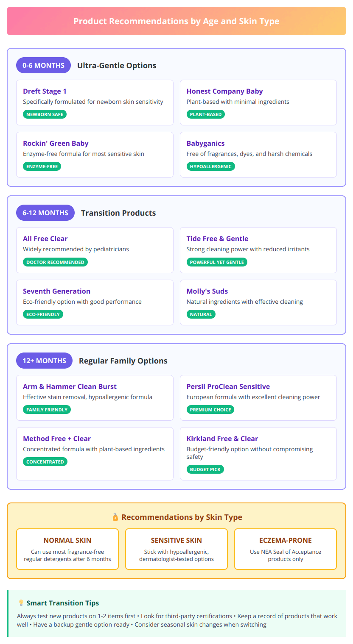Click the DOCTOR RECOMMENDED tag
This screenshot has width=353, height=644.
tap(55, 262)
